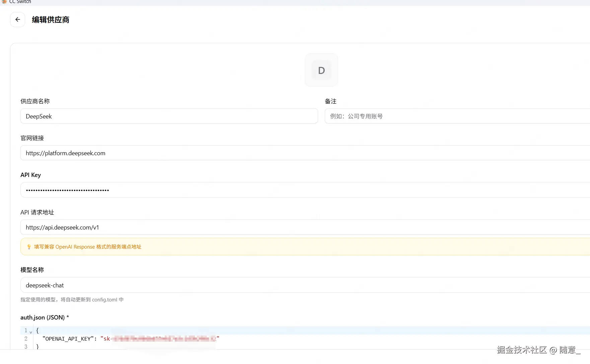
Task: Click the 编辑供应商 page title
Action: point(51,20)
